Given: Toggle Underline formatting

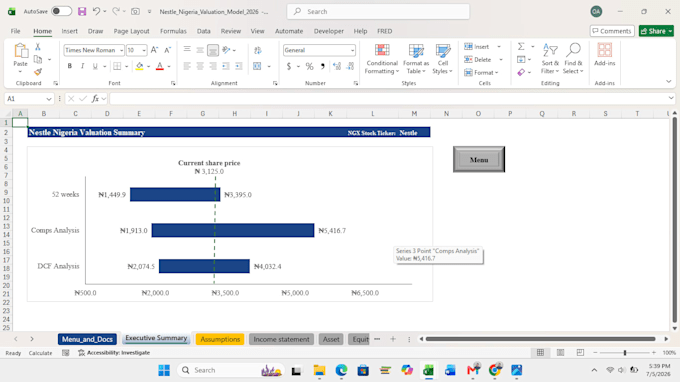Looking at the screenshot, I should 95,66.
